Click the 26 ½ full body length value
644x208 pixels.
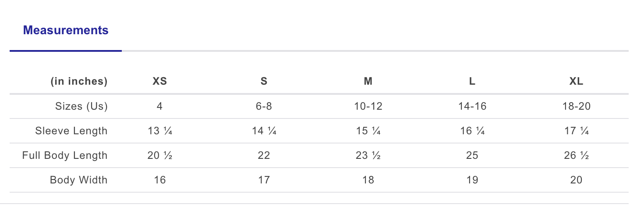click(x=576, y=155)
